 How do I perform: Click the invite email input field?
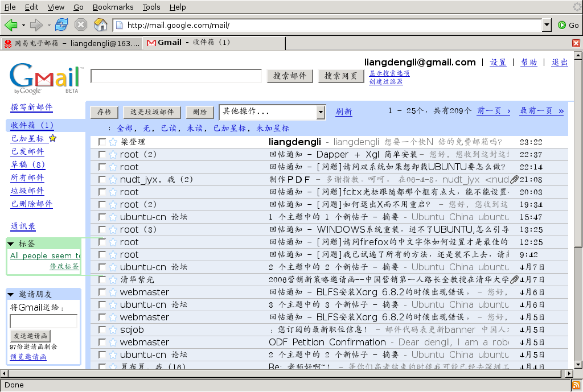(43, 321)
